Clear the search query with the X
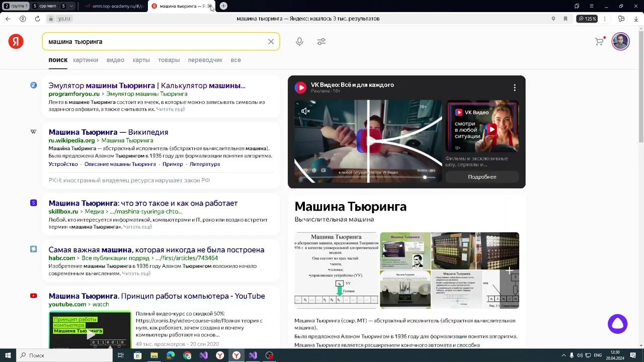Image resolution: width=644 pixels, height=362 pixels. (271, 42)
